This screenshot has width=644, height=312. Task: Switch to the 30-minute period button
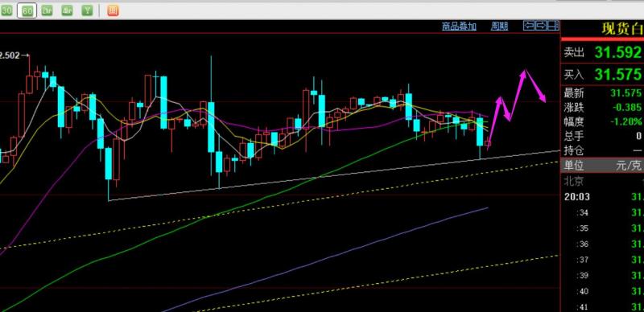coord(6,11)
